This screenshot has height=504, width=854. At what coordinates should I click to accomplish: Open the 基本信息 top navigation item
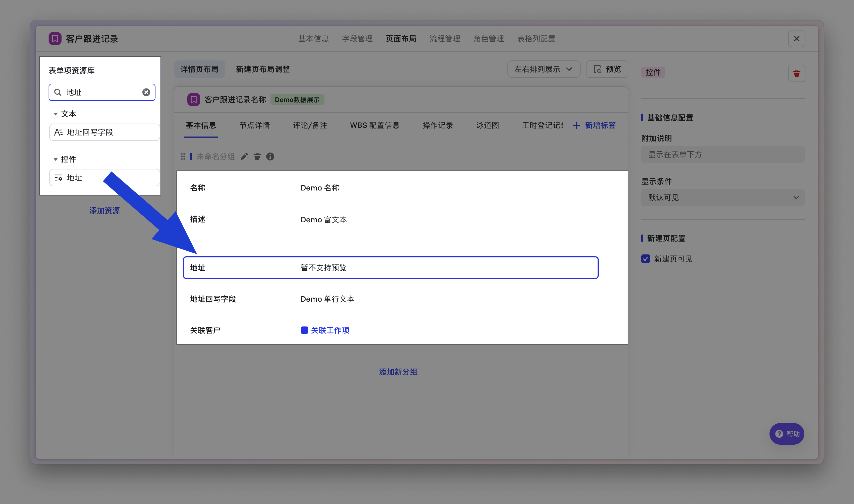[313, 39]
